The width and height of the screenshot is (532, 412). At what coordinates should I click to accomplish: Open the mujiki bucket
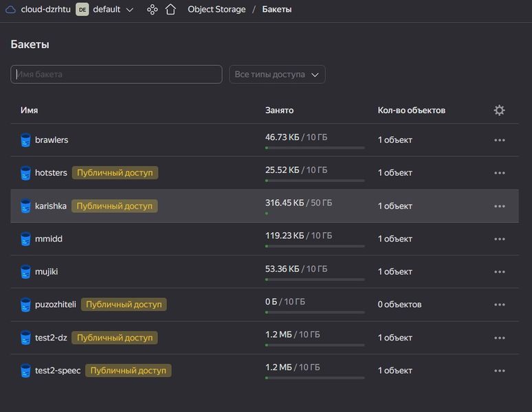point(46,271)
